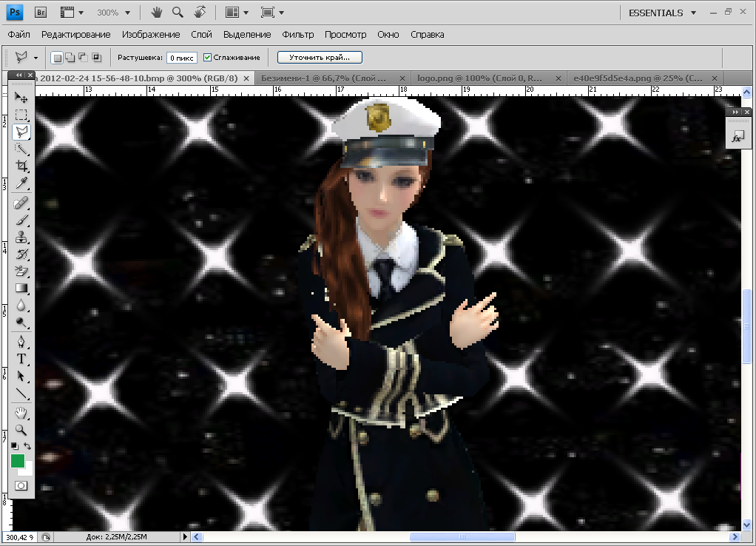756x546 pixels.
Task: Choose Add to selection mode
Action: (70, 58)
